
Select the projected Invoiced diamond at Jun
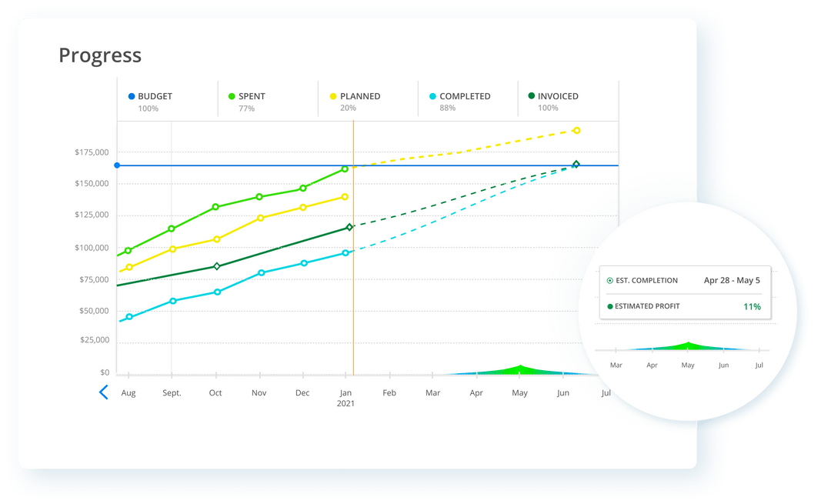coord(576,165)
